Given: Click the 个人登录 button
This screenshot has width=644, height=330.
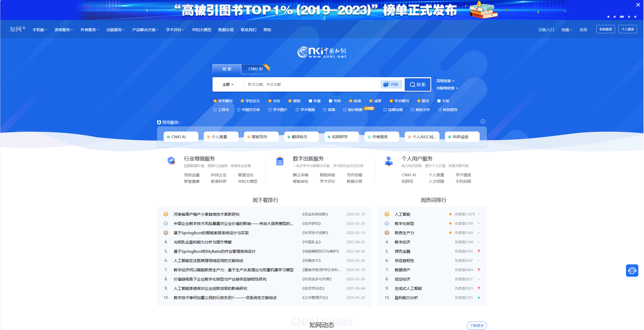Looking at the screenshot, I should pos(628,29).
